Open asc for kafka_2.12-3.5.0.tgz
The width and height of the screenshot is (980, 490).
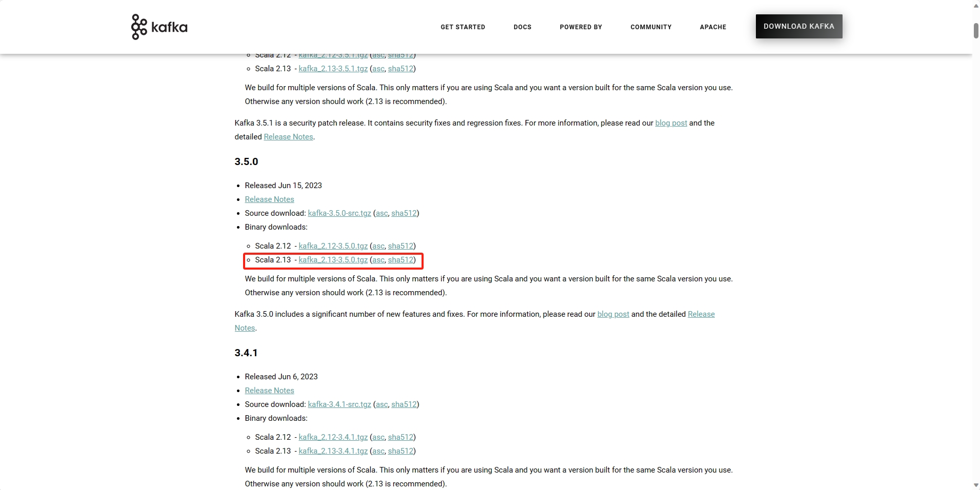(x=378, y=246)
